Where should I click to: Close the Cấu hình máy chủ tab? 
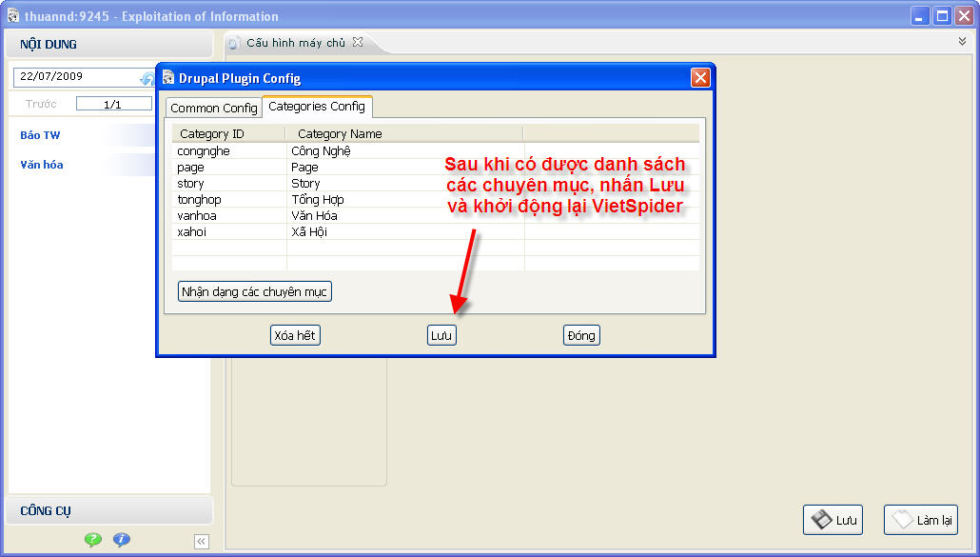[358, 42]
